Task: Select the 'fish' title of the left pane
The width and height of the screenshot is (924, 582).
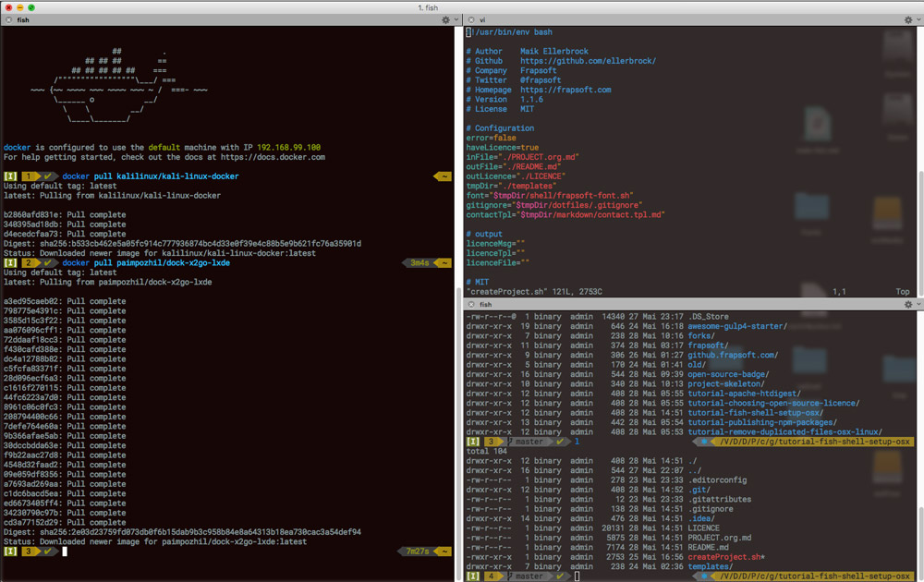Action: (x=23, y=20)
